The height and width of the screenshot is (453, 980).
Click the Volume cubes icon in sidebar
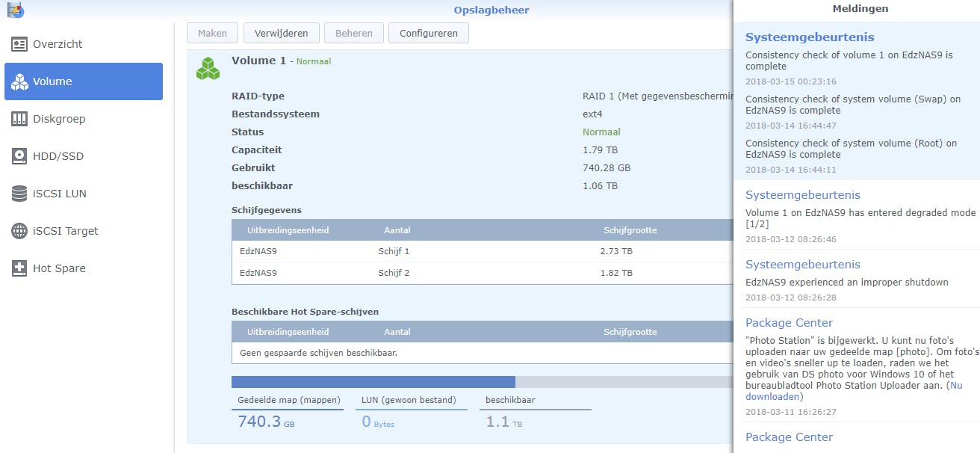point(19,81)
